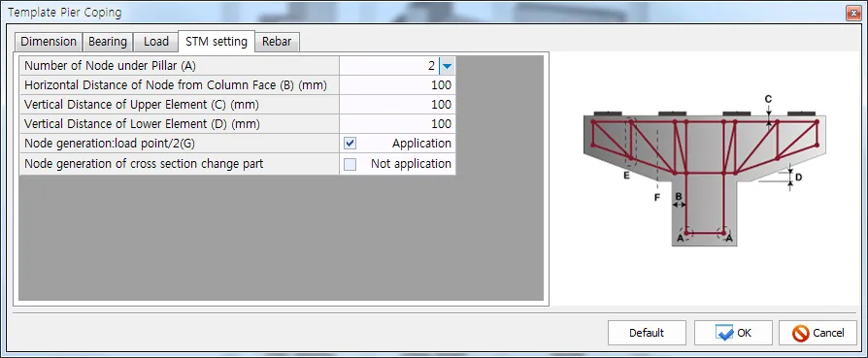Switch to the Dimension tab
868x358 pixels.
(49, 42)
